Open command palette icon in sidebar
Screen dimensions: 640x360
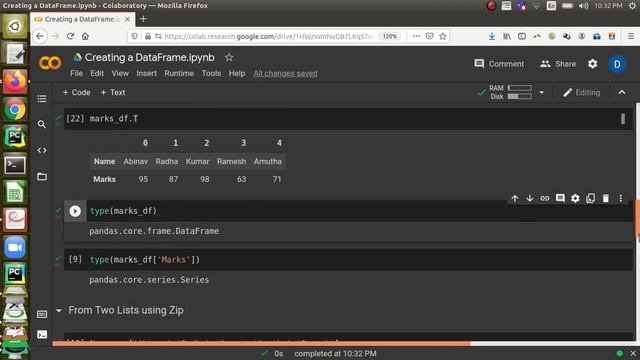(42, 314)
